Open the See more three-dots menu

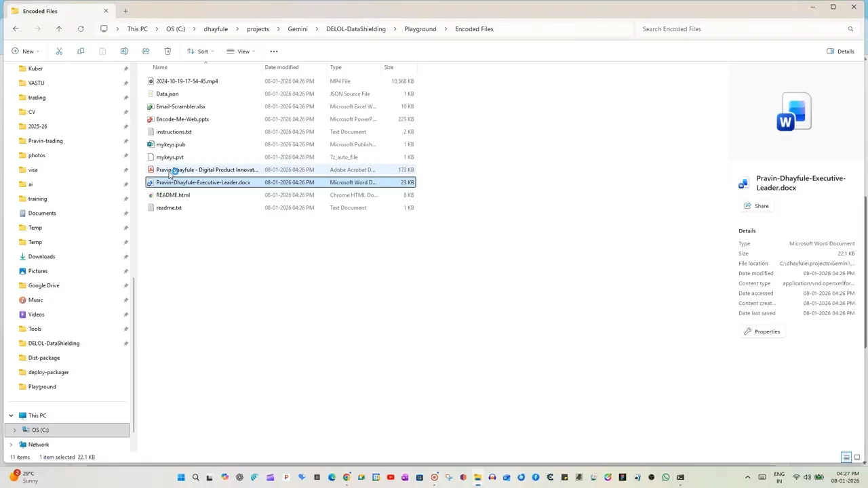click(x=274, y=52)
